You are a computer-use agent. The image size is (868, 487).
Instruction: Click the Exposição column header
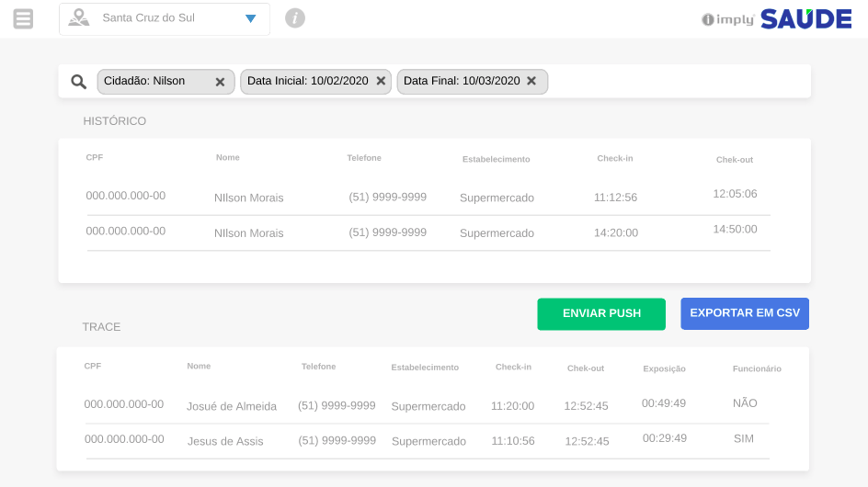click(x=664, y=368)
